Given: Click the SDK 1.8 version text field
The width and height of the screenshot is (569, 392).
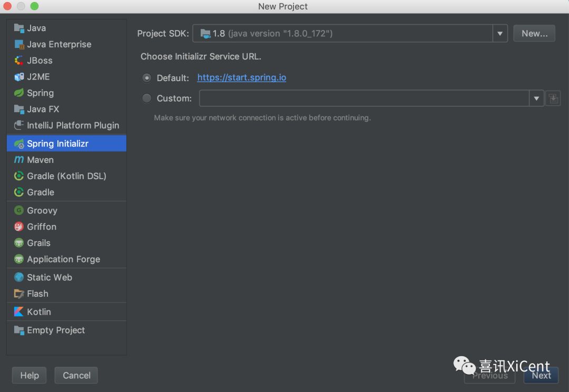Looking at the screenshot, I should pyautogui.click(x=342, y=34).
